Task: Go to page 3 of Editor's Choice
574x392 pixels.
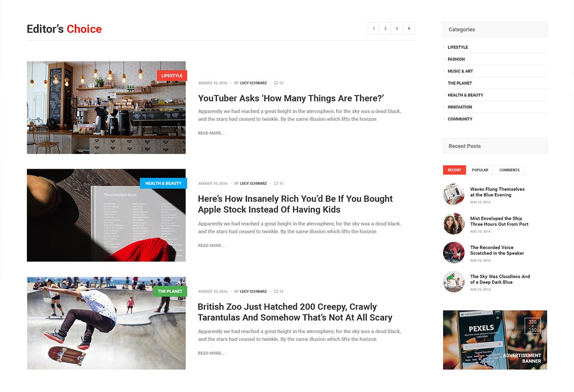Action: pyautogui.click(x=397, y=28)
